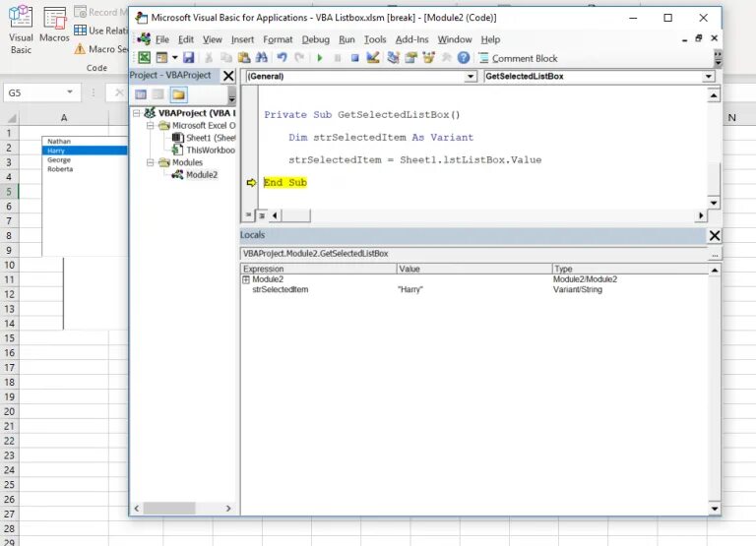Image resolution: width=756 pixels, height=546 pixels.
Task: Collapse the VBAProject tree node
Action: [137, 113]
